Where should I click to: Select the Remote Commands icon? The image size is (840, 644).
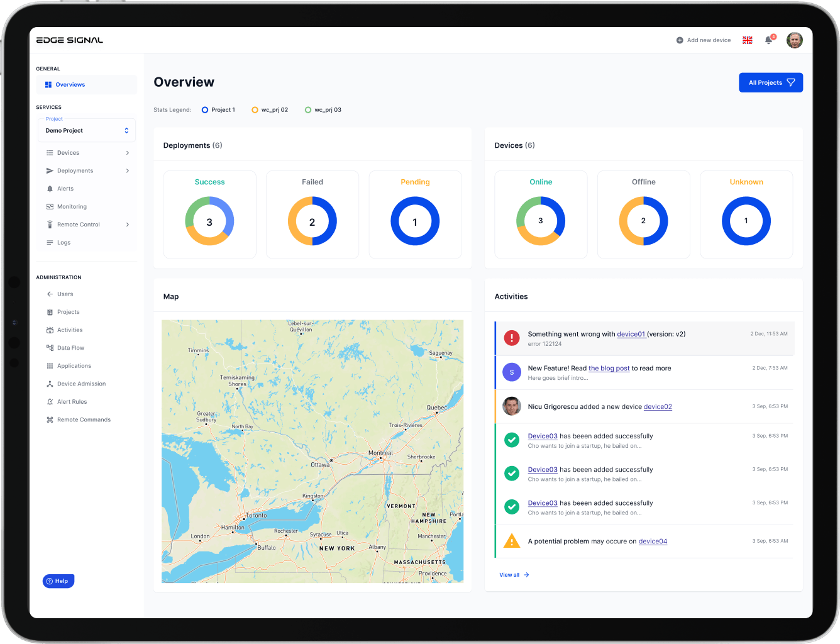pyautogui.click(x=50, y=419)
